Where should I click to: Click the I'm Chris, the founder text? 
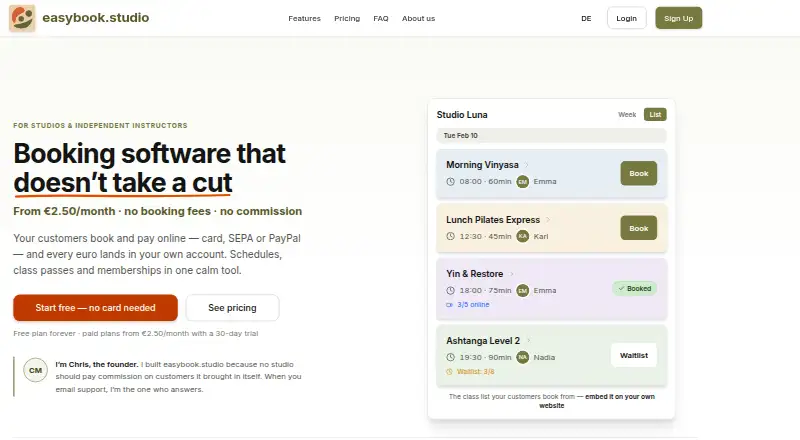(x=96, y=364)
